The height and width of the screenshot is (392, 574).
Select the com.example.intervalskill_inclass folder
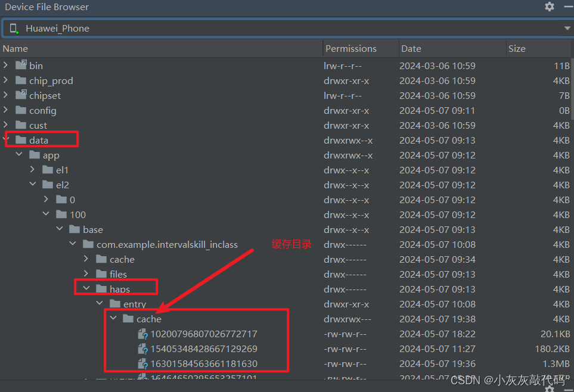pos(167,244)
